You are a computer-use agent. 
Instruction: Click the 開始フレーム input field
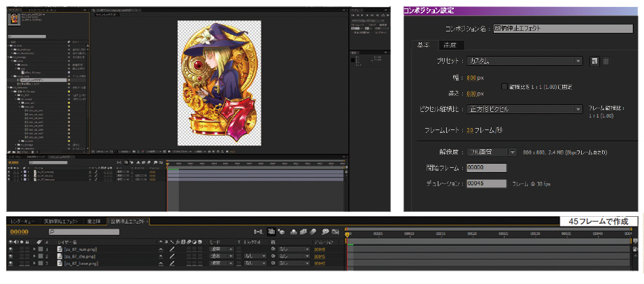point(487,168)
